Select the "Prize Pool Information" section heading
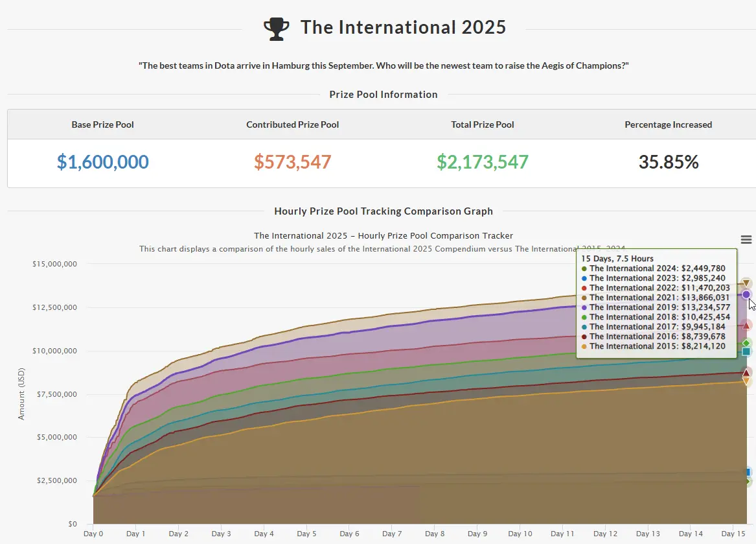Screen dimensions: 756x544 (x=384, y=95)
